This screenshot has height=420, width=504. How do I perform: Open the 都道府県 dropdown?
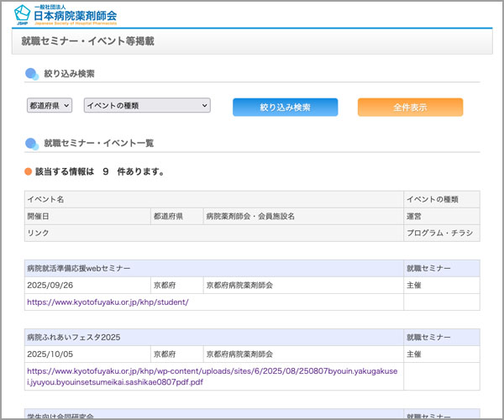tap(50, 106)
